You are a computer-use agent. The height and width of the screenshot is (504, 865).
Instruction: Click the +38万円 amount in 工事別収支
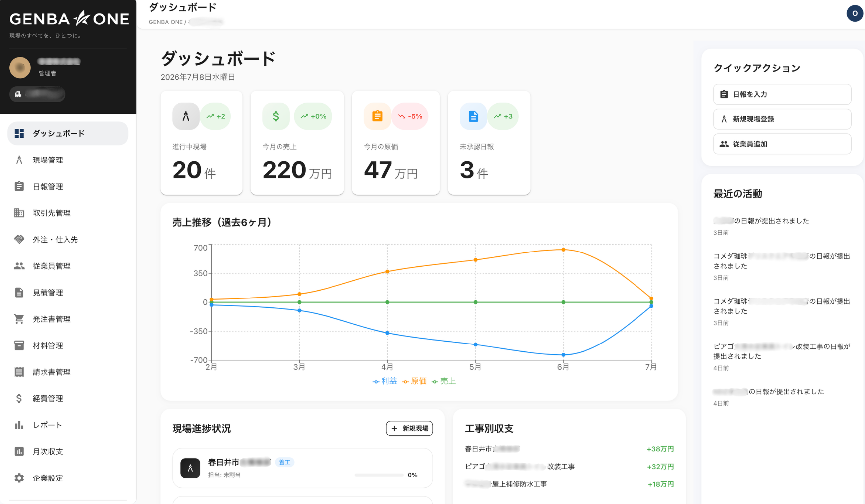[x=660, y=449]
